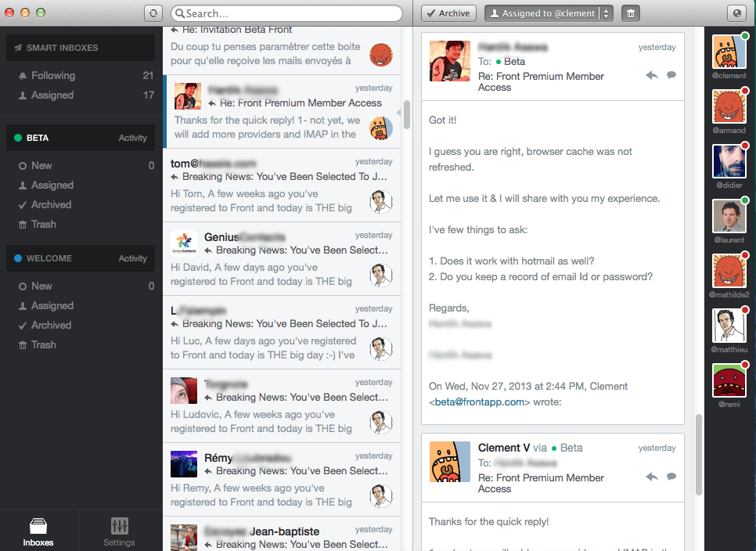
Task: Click the reply arrow on the first message
Action: [x=652, y=75]
